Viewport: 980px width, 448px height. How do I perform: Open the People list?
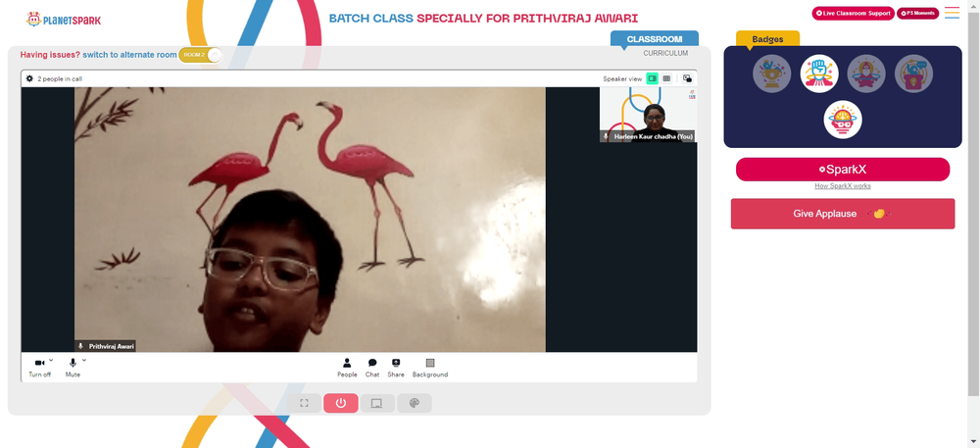(347, 368)
